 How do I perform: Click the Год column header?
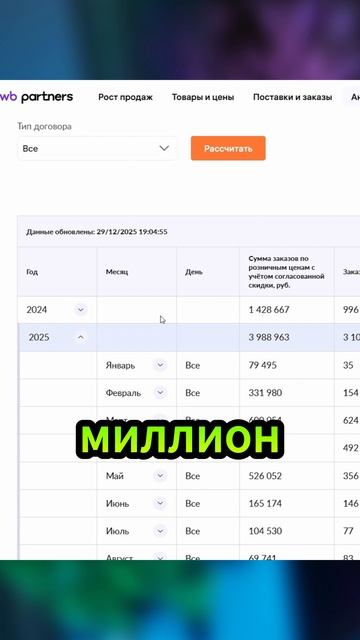pos(57,272)
